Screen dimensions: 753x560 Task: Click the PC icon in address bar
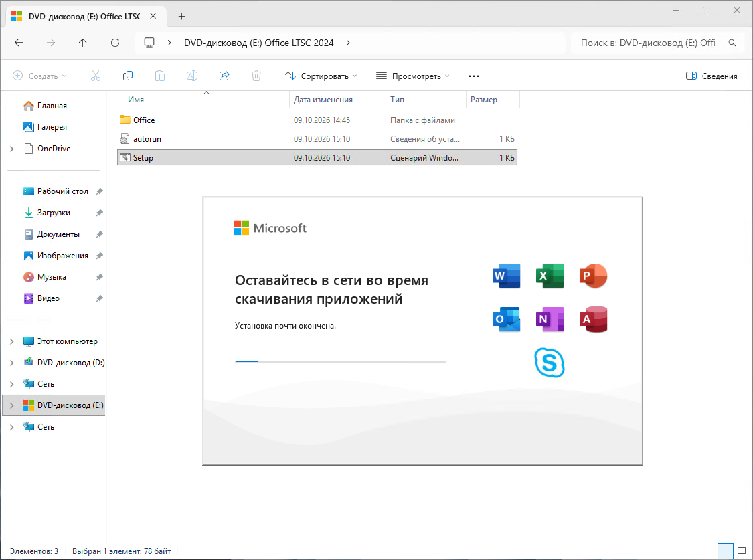[149, 43]
